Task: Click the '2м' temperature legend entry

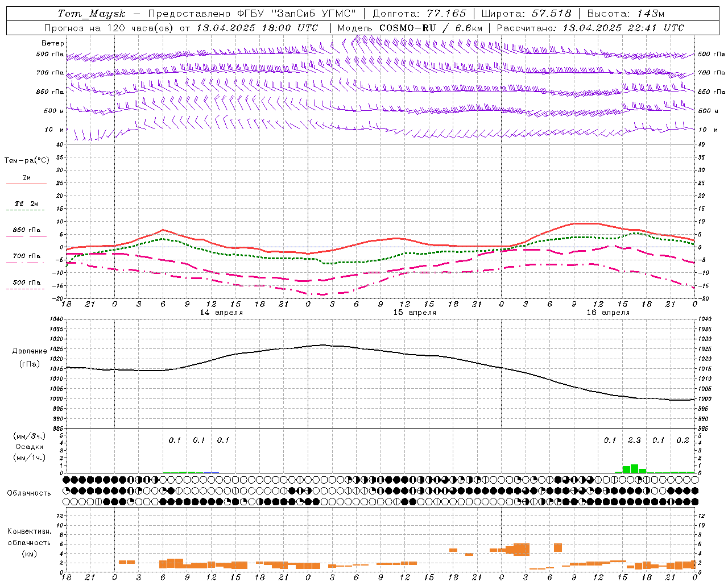Action: click(27, 178)
